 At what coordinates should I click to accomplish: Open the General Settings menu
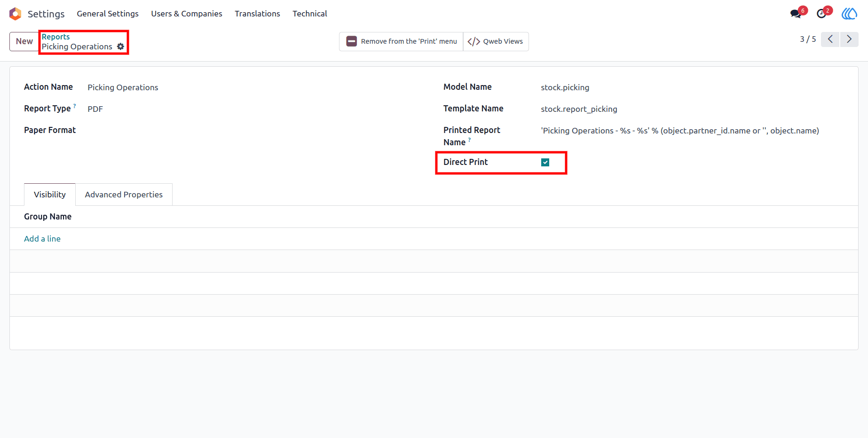tap(108, 14)
